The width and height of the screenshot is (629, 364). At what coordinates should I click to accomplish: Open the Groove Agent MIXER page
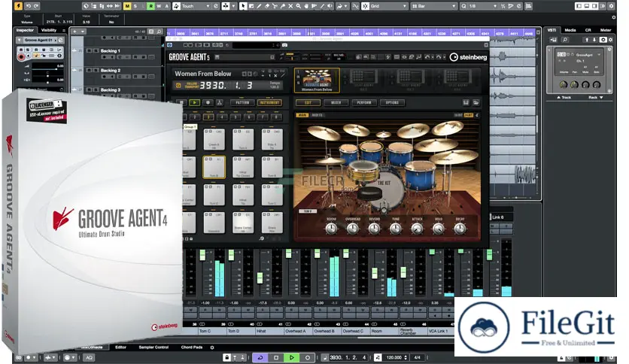(x=336, y=102)
